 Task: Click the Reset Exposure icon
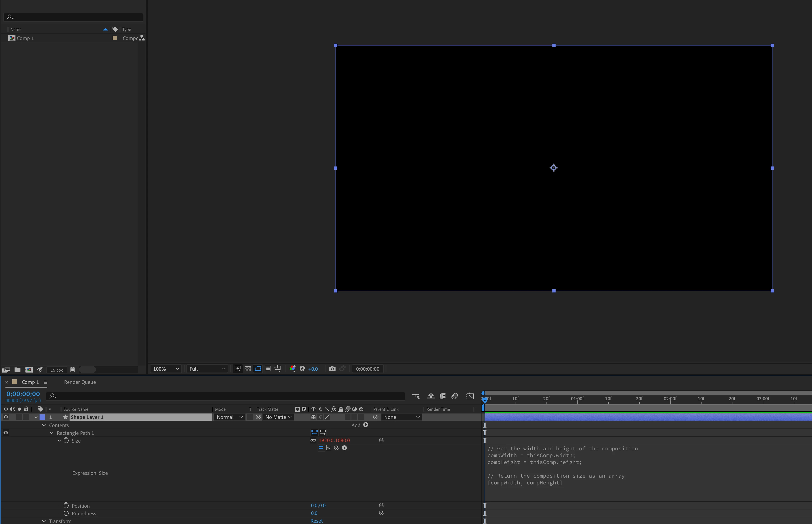pyautogui.click(x=302, y=369)
